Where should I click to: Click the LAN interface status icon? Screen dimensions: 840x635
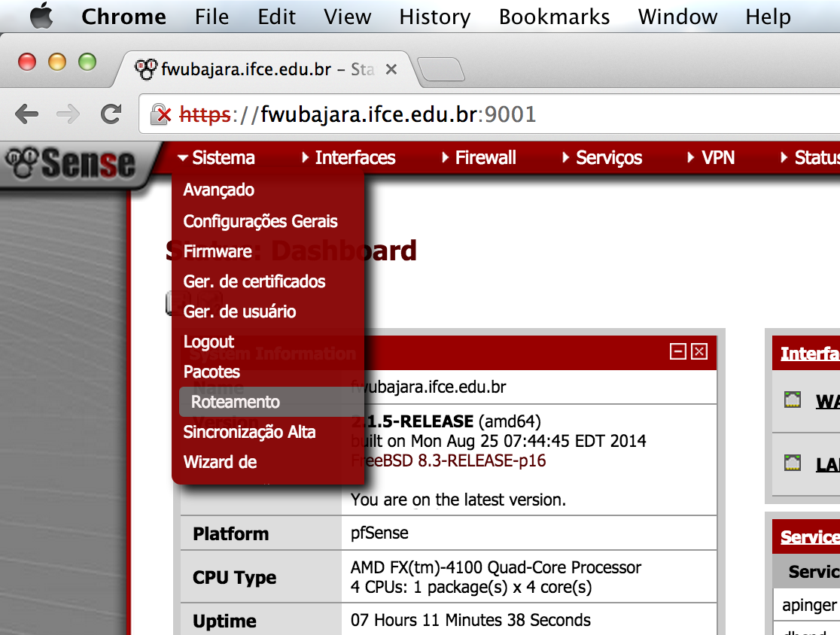pyautogui.click(x=793, y=463)
